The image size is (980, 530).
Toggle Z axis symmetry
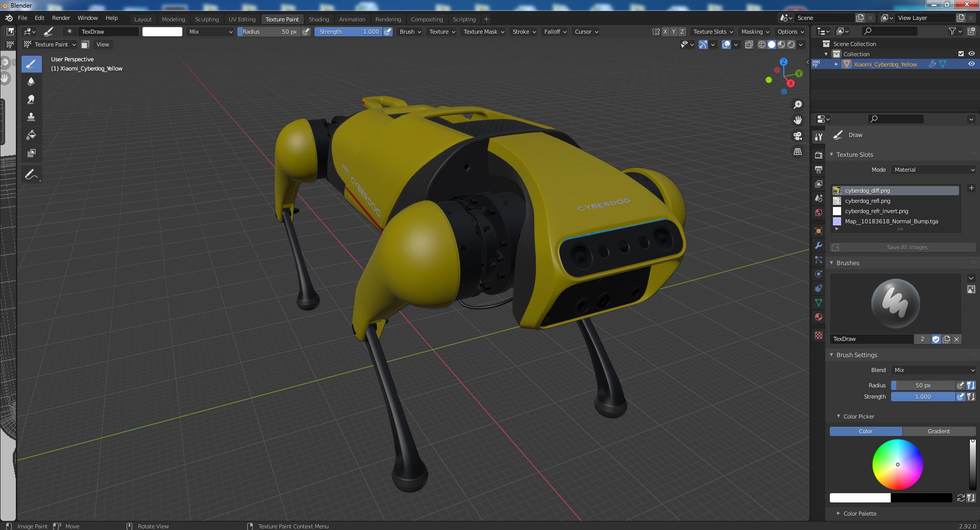[x=682, y=32]
